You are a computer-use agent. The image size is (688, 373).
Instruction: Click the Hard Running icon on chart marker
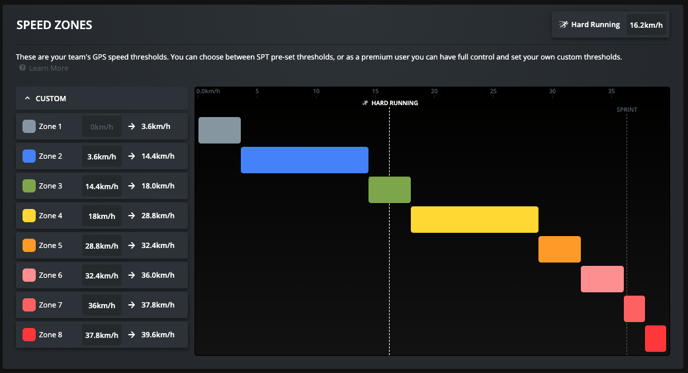[x=365, y=103]
